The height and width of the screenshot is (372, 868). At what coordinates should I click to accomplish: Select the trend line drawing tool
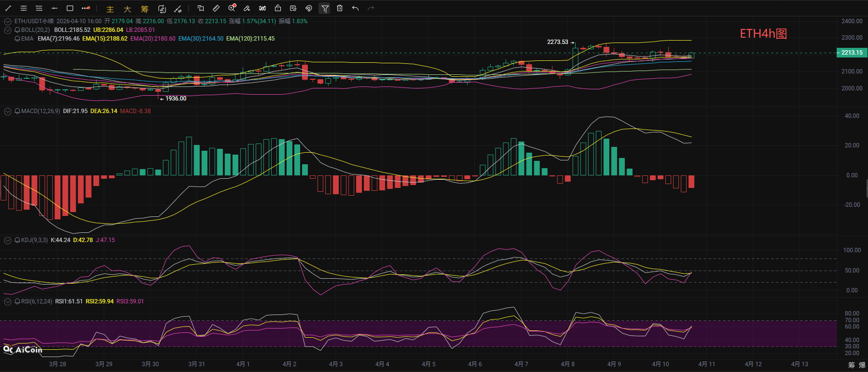(8, 8)
